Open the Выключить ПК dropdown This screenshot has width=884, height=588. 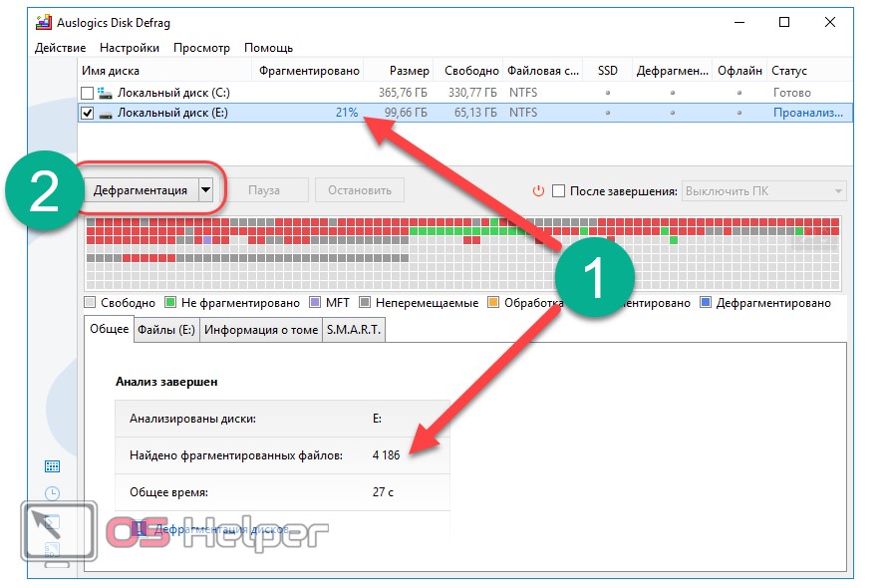point(764,191)
